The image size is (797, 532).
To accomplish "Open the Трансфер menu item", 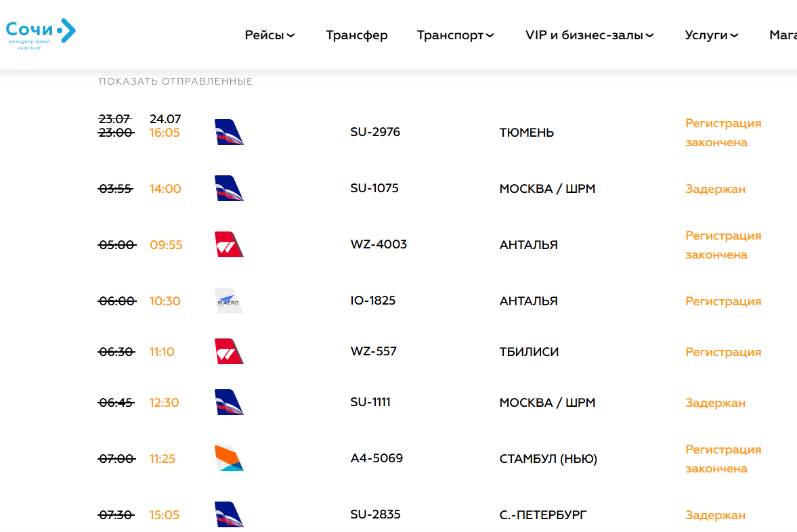I will (357, 35).
